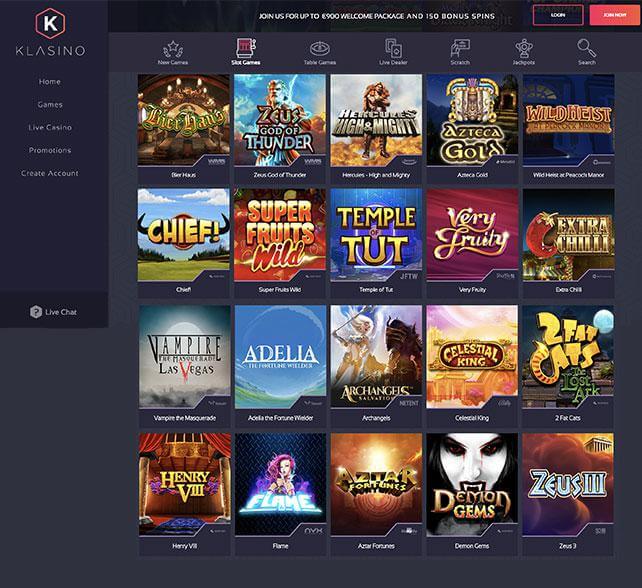This screenshot has width=642, height=588.
Task: Open the Extra Chilli game thumbnail
Action: tap(569, 235)
